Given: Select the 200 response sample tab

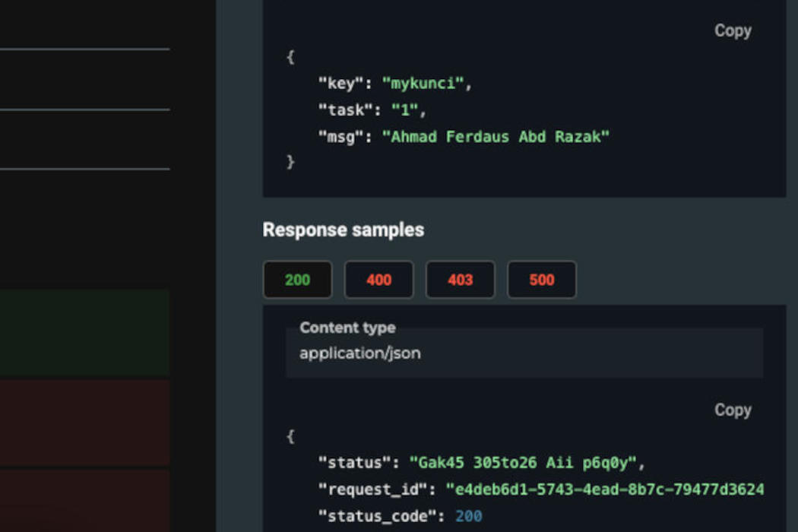Looking at the screenshot, I should pos(297,280).
